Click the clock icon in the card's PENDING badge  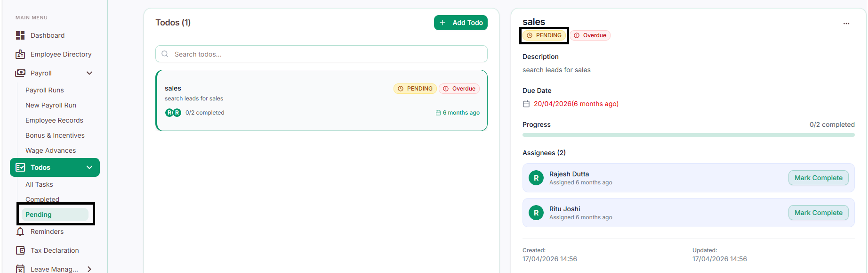(401, 89)
